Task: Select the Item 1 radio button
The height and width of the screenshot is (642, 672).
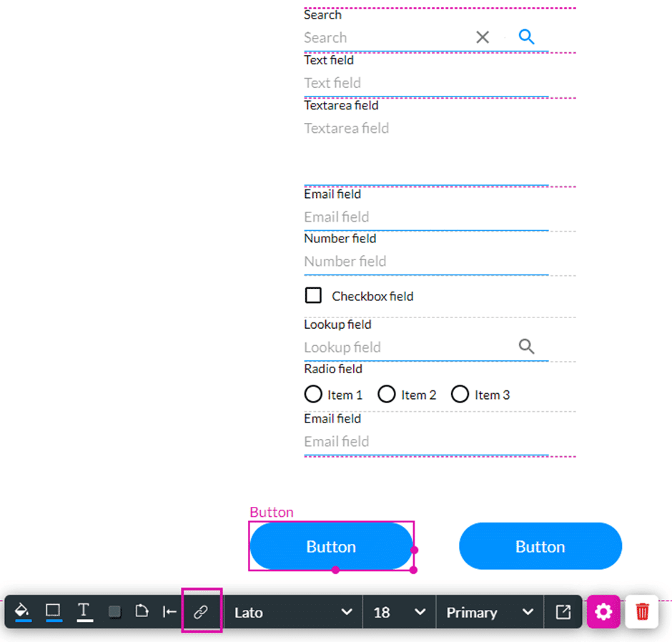Action: tap(312, 394)
